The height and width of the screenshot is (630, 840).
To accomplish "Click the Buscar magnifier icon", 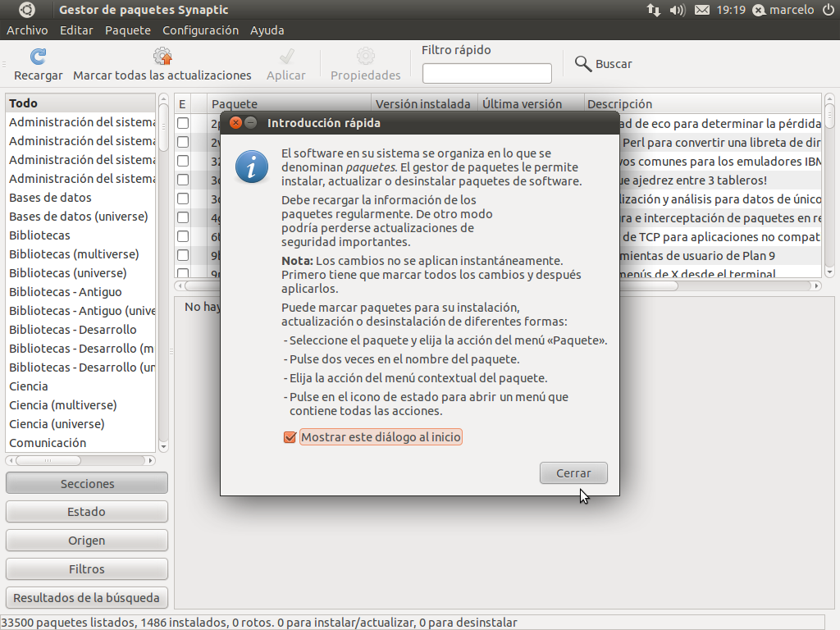I will [x=582, y=63].
